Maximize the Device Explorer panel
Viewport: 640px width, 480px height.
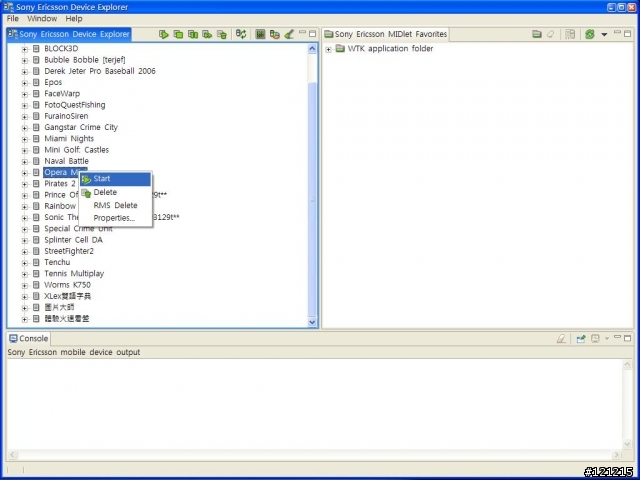313,33
